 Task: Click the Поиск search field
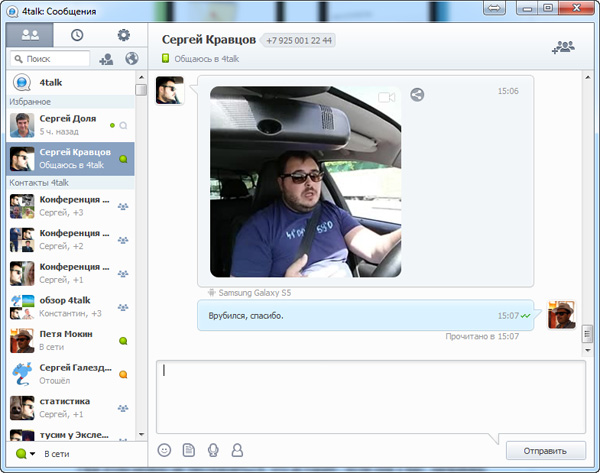[x=52, y=59]
